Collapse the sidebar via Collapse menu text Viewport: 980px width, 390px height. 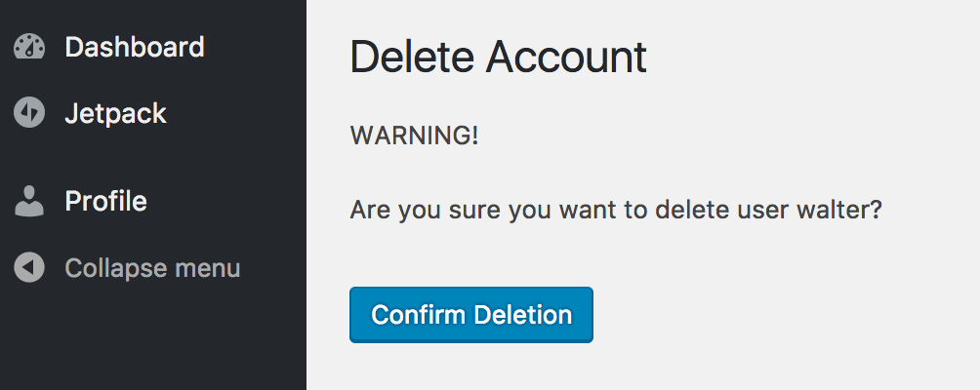coord(152,268)
